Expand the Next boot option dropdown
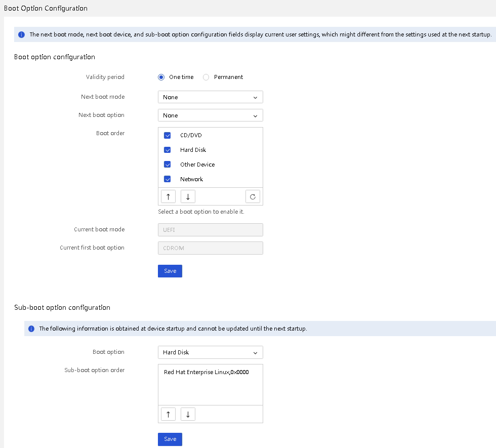The image size is (496, 448). coord(211,115)
